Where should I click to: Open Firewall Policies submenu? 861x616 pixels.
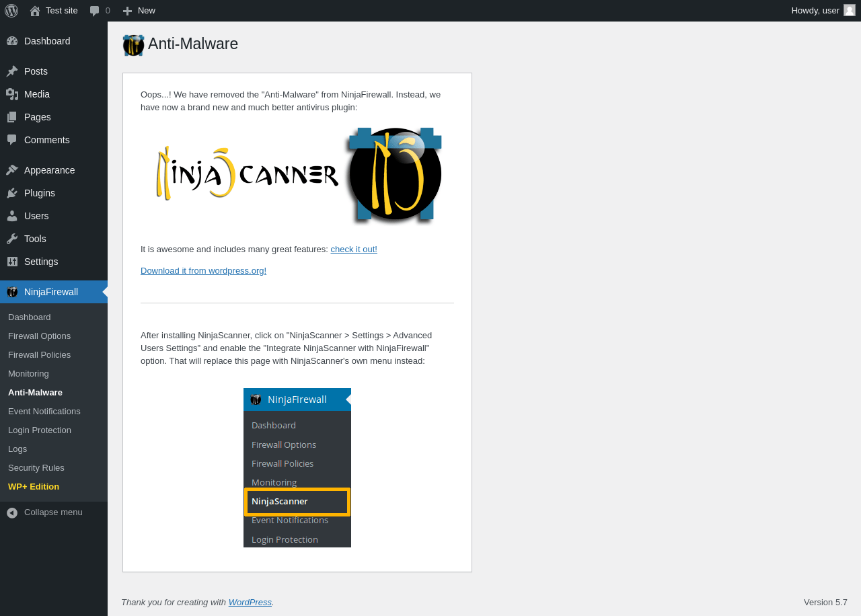pyautogui.click(x=39, y=354)
